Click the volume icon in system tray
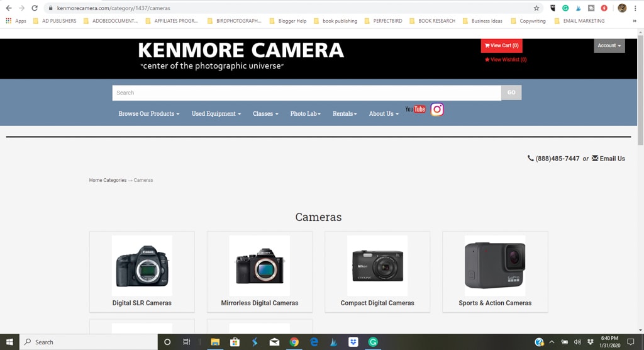The image size is (644, 350). point(577,342)
